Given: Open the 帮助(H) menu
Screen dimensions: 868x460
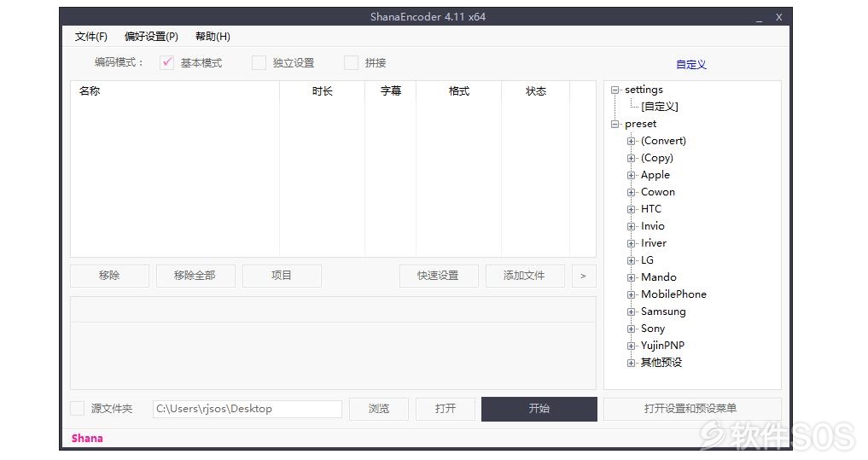Looking at the screenshot, I should (x=213, y=37).
